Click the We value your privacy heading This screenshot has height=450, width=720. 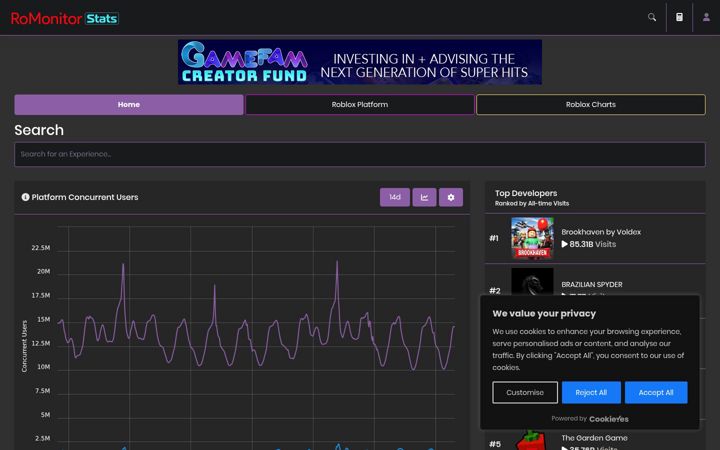(x=544, y=314)
